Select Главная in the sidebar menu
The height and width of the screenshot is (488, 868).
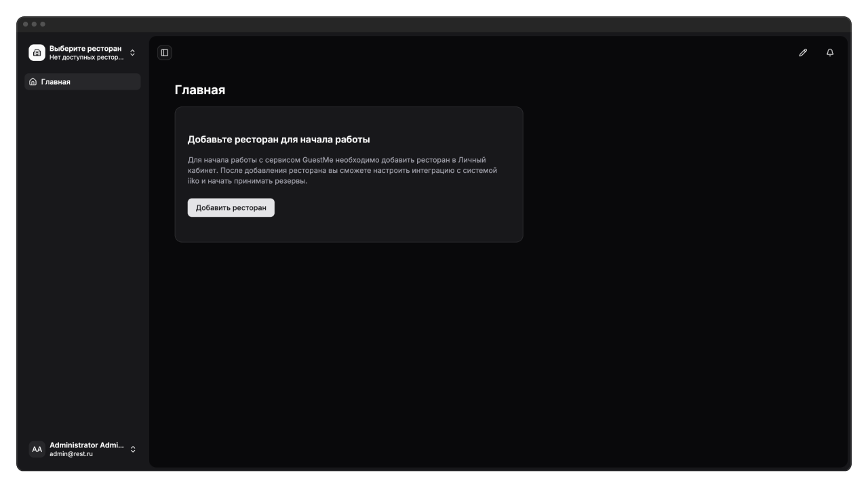point(56,82)
